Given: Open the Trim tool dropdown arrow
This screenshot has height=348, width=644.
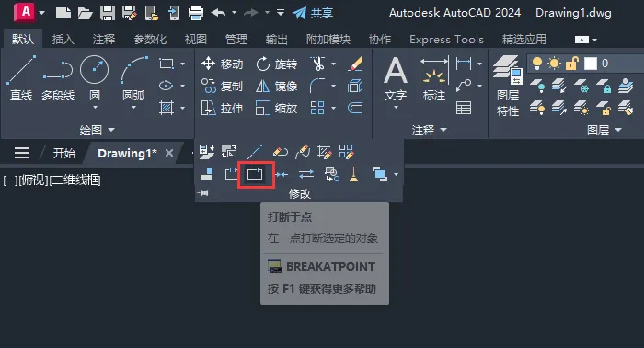Looking at the screenshot, I should click(333, 64).
